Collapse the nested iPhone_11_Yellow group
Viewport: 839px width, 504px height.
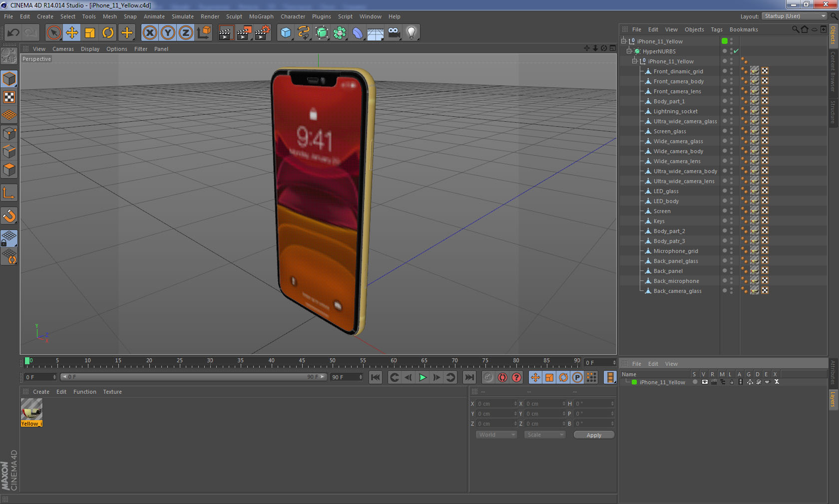point(635,61)
